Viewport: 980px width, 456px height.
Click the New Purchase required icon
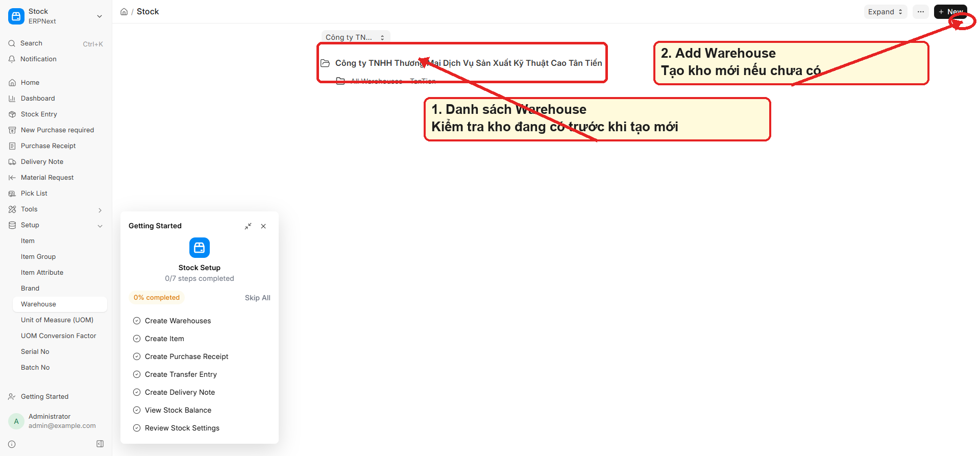pos(12,130)
